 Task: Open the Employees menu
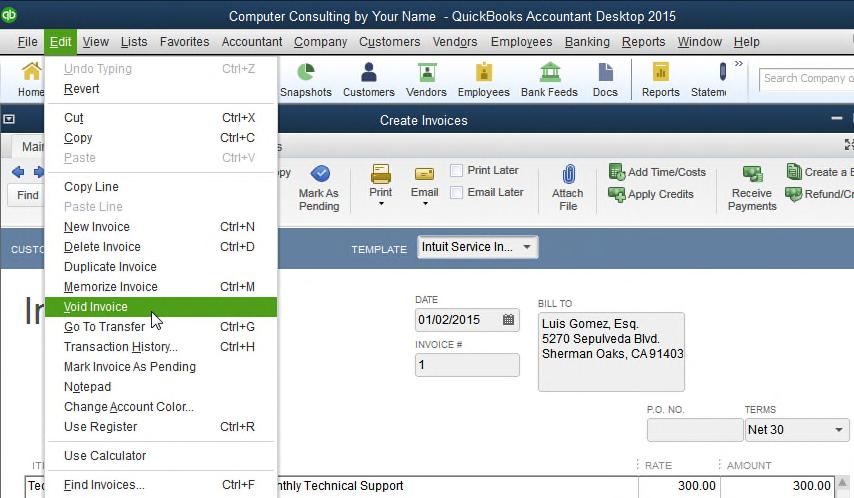[521, 42]
